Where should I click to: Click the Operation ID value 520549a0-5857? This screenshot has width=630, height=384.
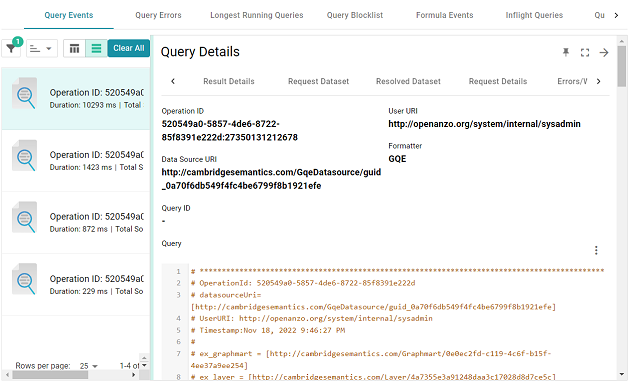click(x=229, y=131)
